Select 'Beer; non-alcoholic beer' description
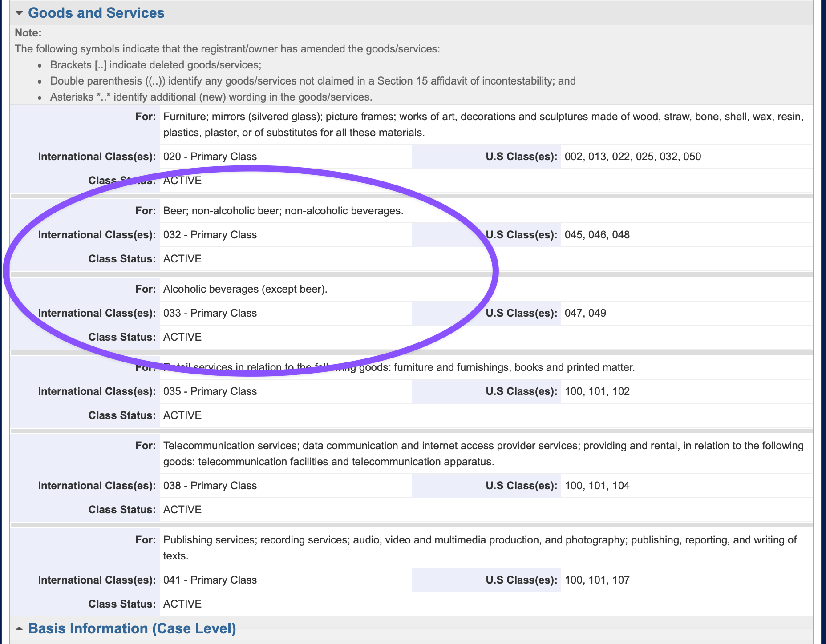Viewport: 826px width, 644px height. [283, 211]
